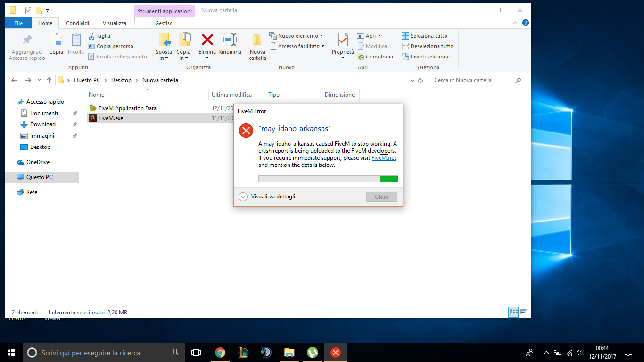The width and height of the screenshot is (644, 362).
Task: Click the Windows Start button
Action: pyautogui.click(x=11, y=353)
